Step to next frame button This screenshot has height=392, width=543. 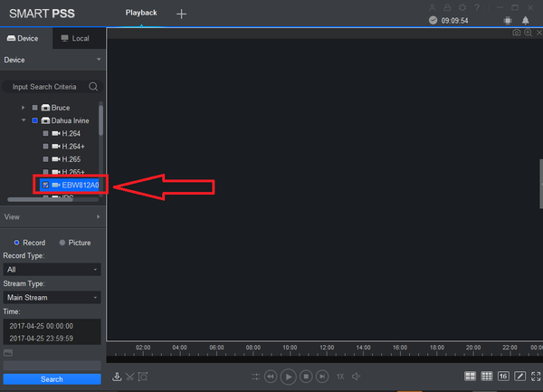pyautogui.click(x=322, y=377)
